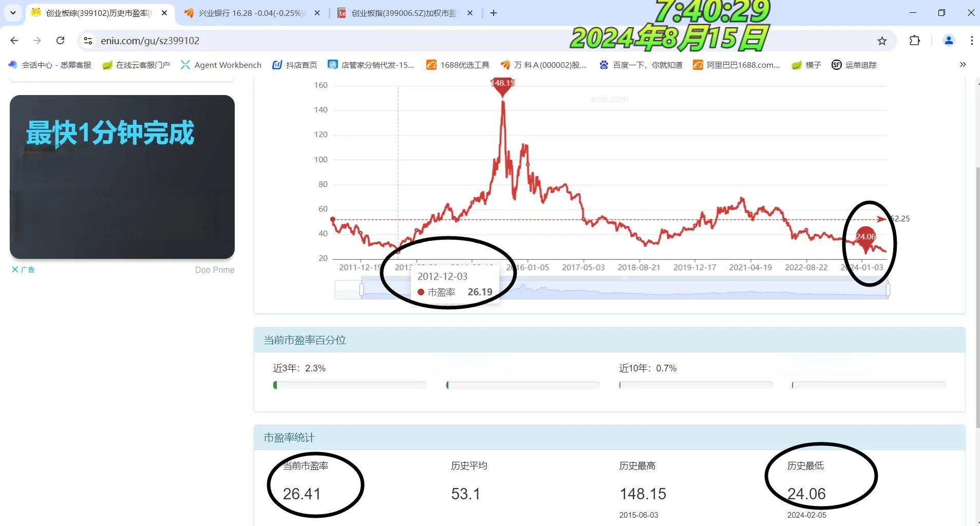Click the Doo Prime ad banner
Screen dimensions: 980x526
click(214, 269)
